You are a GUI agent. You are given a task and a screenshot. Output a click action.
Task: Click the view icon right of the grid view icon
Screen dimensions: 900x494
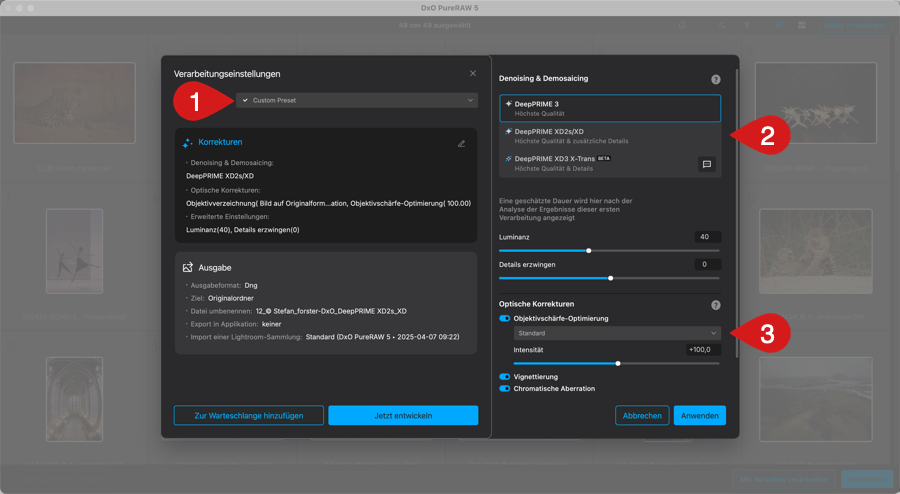[802, 25]
